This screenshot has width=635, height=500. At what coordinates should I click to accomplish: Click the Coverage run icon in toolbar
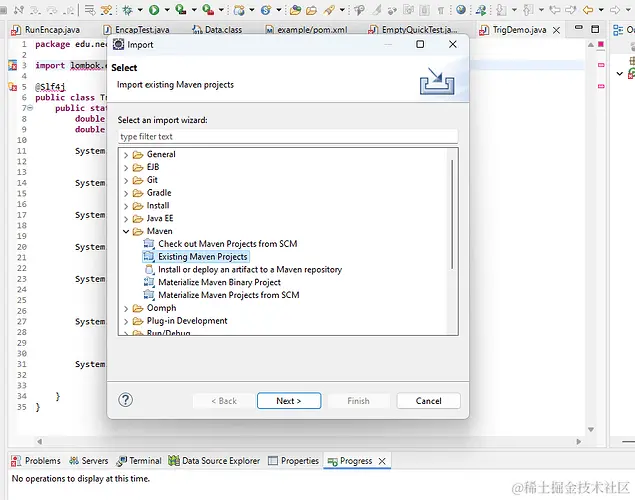pos(181,9)
